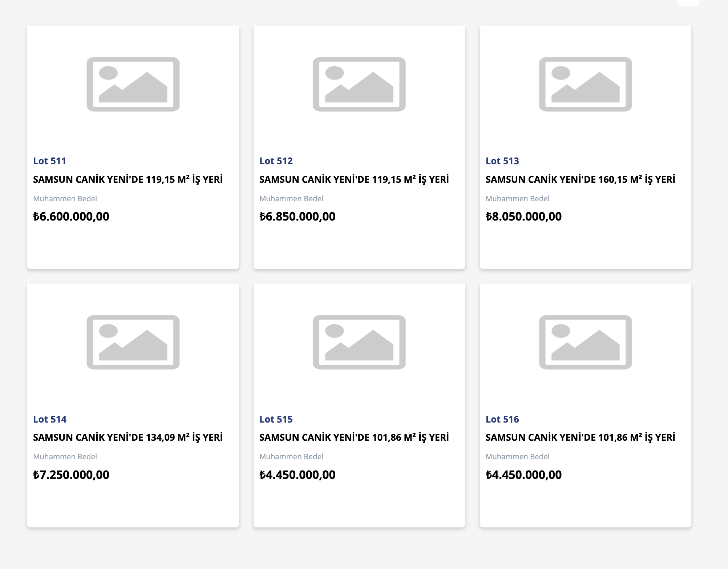Open the Lot 512 link

coord(276,161)
